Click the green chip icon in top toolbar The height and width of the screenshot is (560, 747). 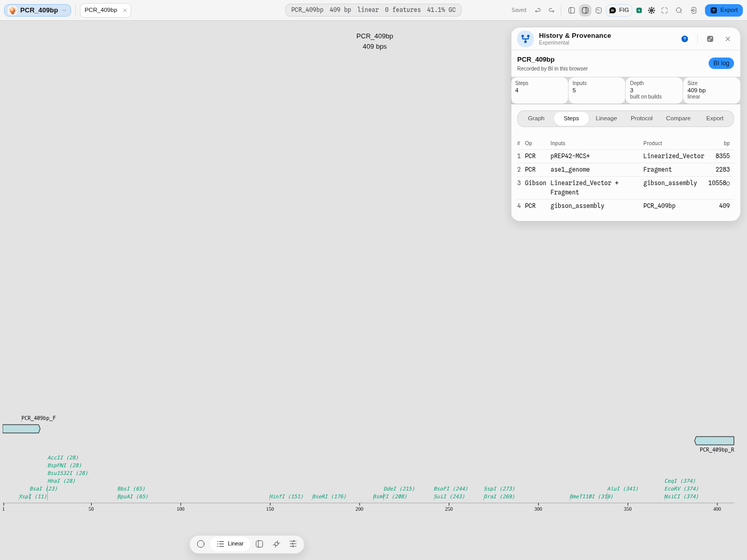tap(639, 10)
